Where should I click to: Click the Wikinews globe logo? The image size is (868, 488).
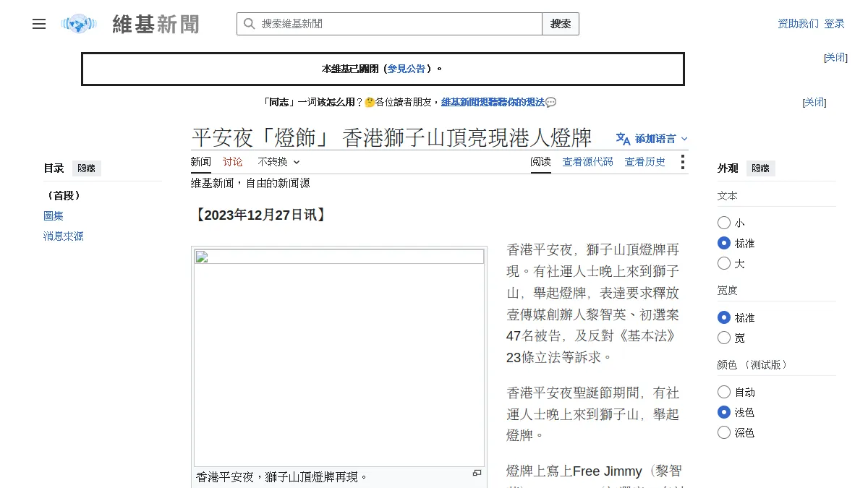[79, 24]
